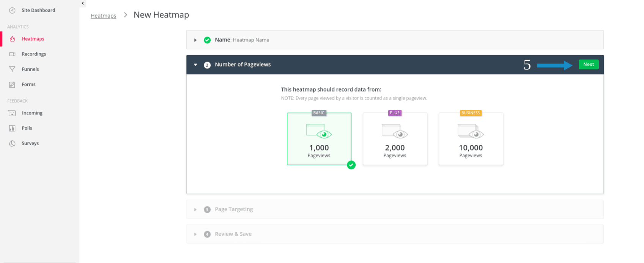Viewport: 644px width, 263px height.
Task: Click the Review & Save step title
Action: click(x=233, y=234)
